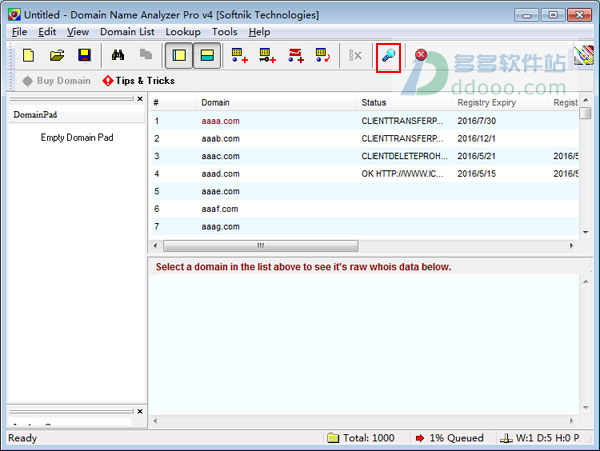Open the Edit menu
Screen dimensions: 600x451
[47, 32]
